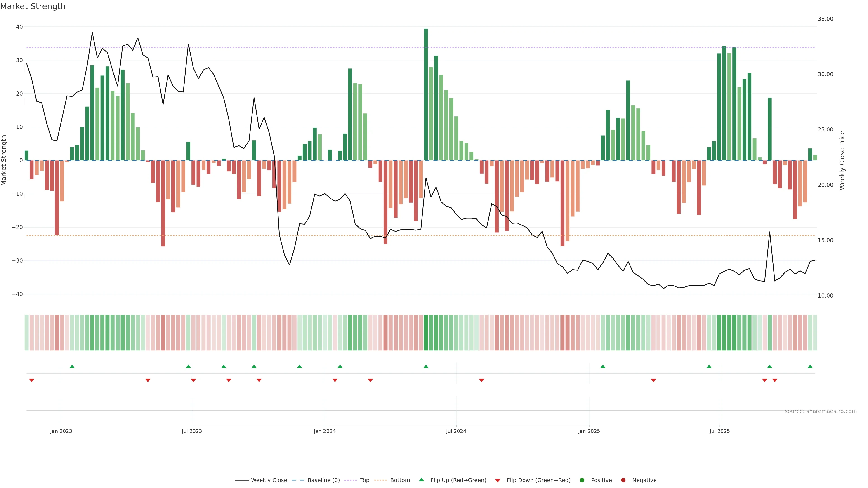Click the Baseline (0) dashed legend marker
The image size is (868, 488).
tap(297, 480)
